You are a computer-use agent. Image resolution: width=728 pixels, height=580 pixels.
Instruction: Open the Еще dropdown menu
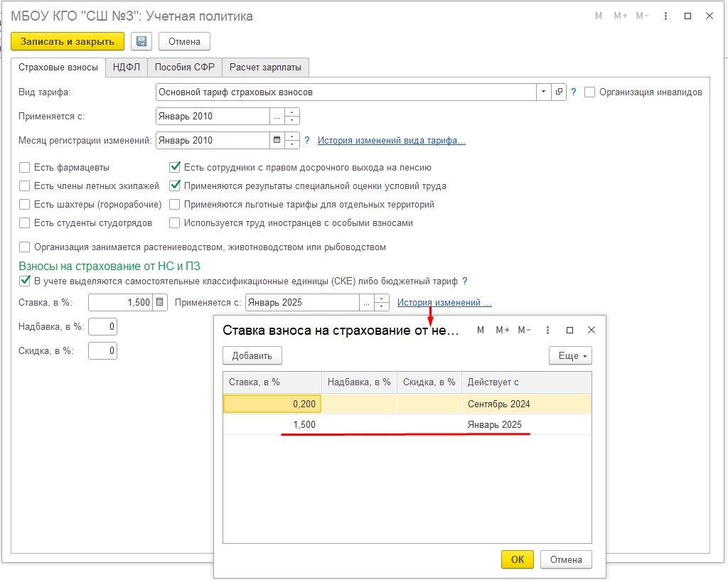pyautogui.click(x=570, y=355)
